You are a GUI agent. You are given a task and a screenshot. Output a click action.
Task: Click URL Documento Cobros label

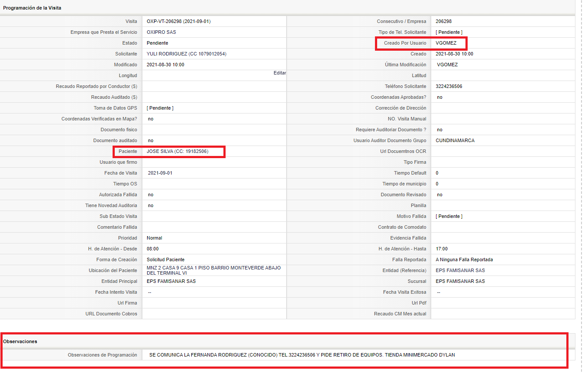pos(111,314)
